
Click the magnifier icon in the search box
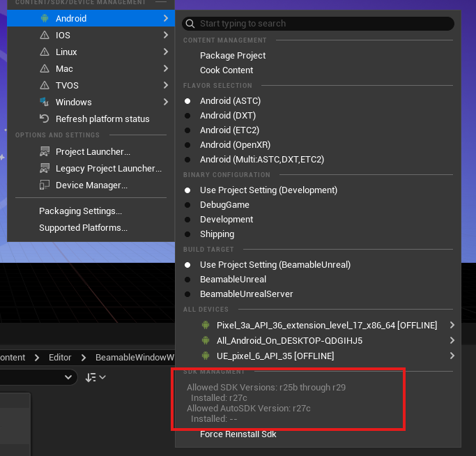pos(190,24)
